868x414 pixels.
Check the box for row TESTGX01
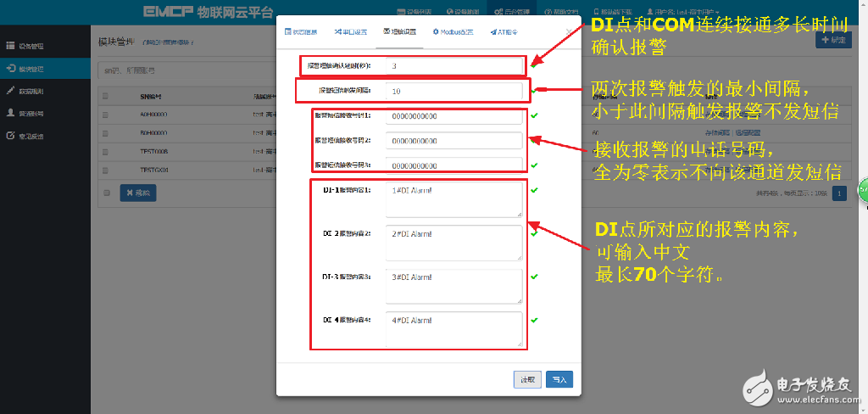click(x=105, y=170)
